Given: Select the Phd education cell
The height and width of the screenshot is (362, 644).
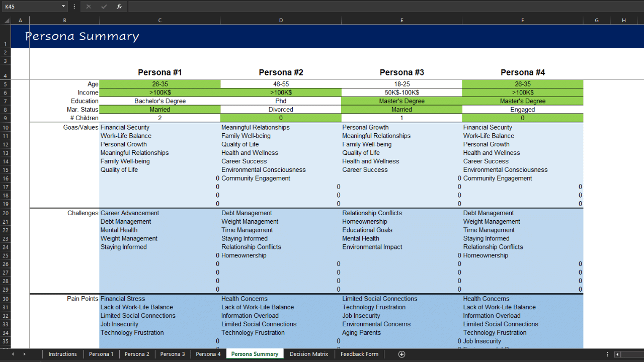Looking at the screenshot, I should (x=281, y=101).
